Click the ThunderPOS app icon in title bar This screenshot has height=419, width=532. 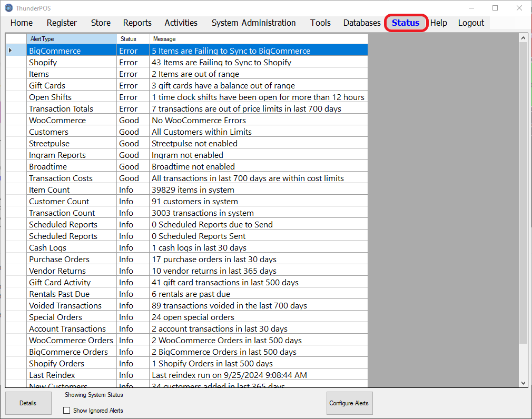8,8
